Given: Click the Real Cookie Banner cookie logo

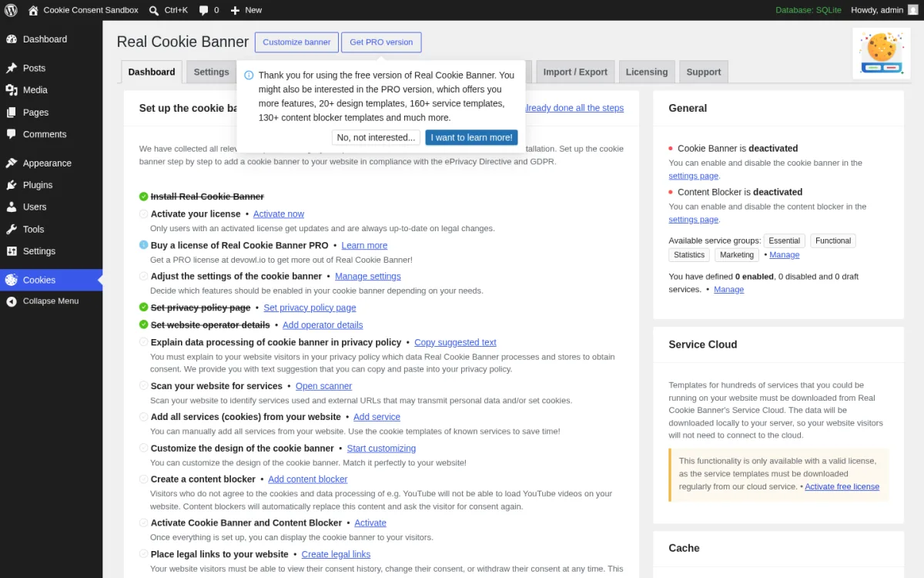Looking at the screenshot, I should tap(881, 53).
